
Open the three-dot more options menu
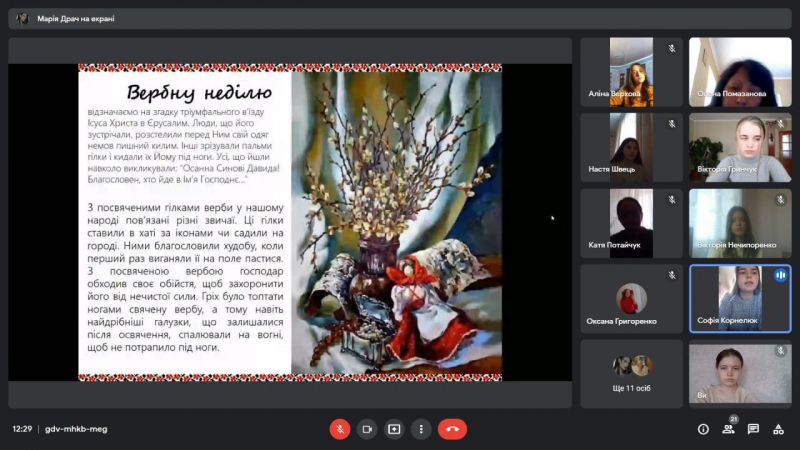(x=421, y=429)
